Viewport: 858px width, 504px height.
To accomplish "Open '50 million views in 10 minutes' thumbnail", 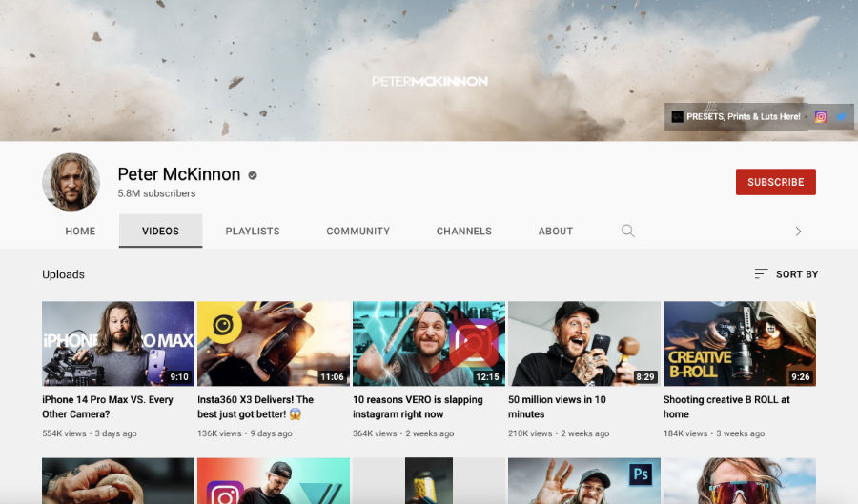I will tap(583, 343).
